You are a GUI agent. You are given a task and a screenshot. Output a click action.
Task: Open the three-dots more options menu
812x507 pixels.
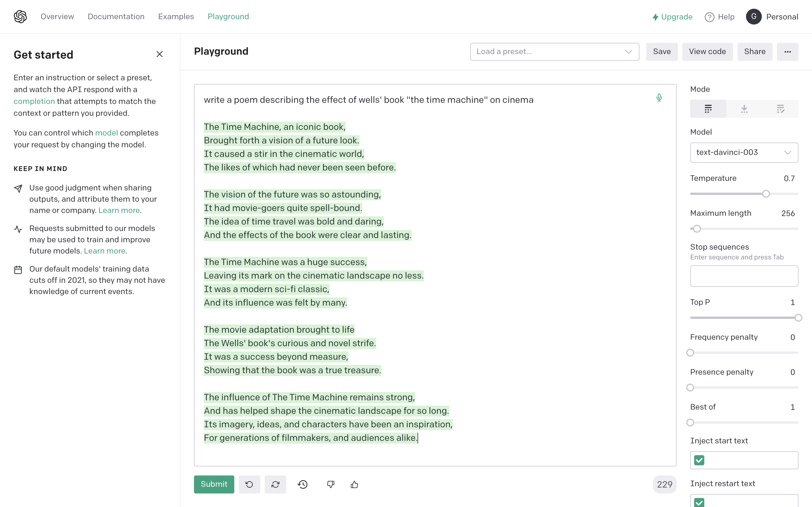(x=787, y=52)
